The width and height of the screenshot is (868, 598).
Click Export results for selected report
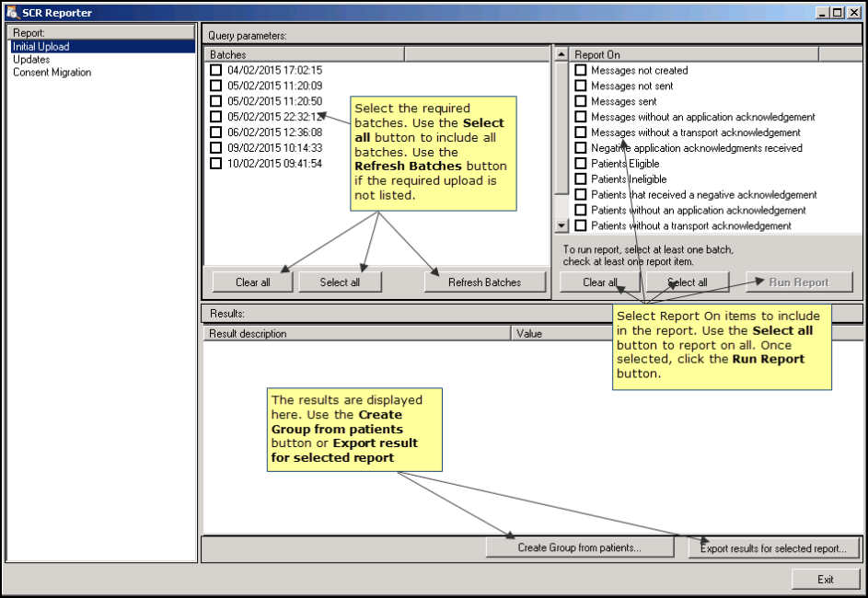[x=773, y=548]
